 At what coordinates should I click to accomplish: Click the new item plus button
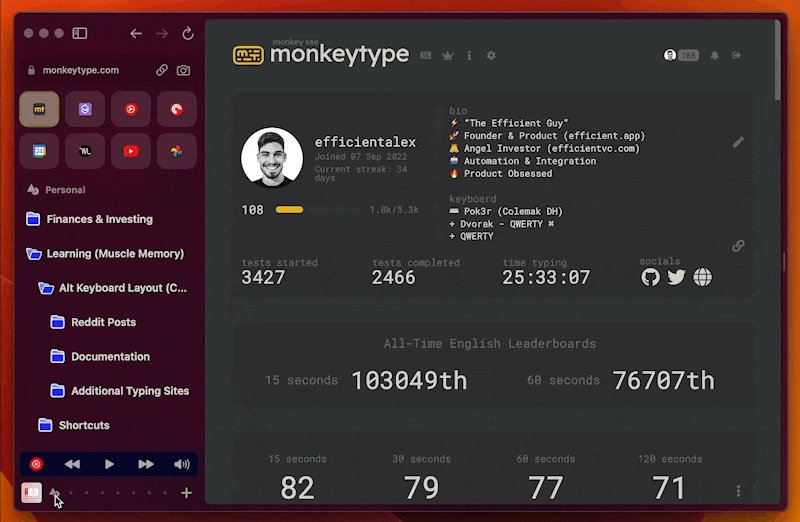(x=186, y=493)
